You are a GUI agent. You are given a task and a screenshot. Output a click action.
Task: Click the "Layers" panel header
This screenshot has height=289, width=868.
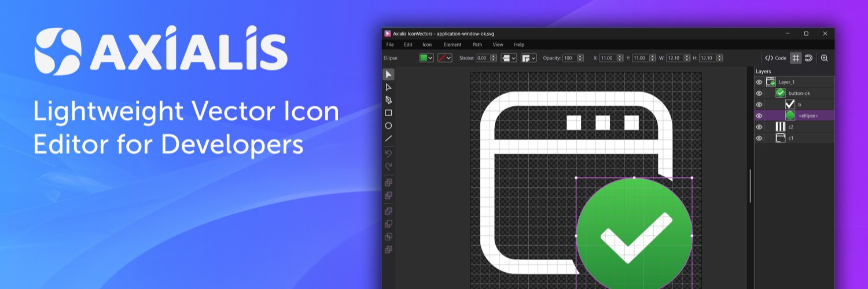[x=764, y=72]
